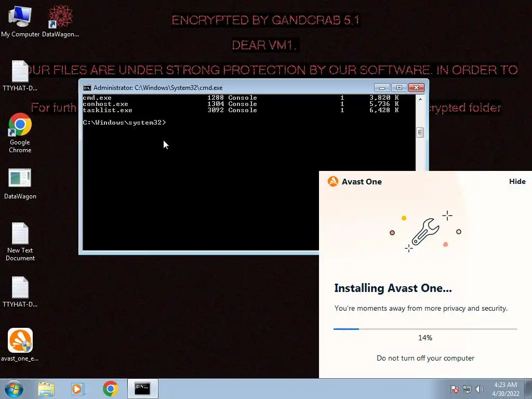Close the Administrator cmd.exe window
This screenshot has width=532, height=399.
click(x=416, y=88)
